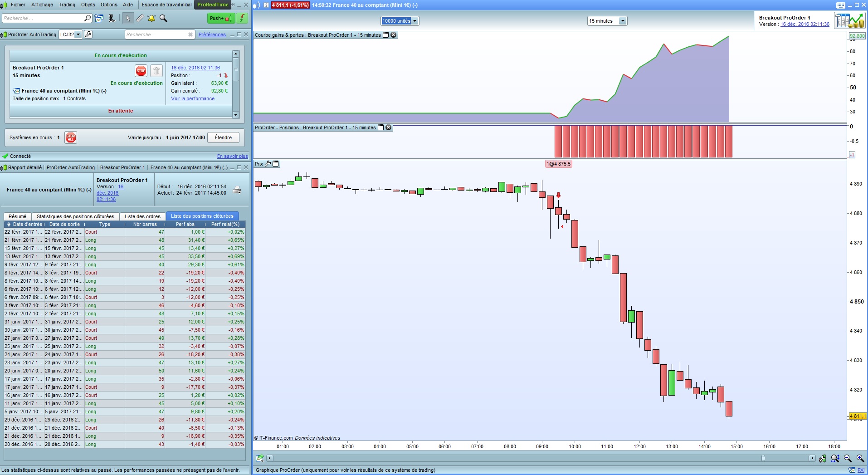Switch to the Liste des ordres tab
868x475 pixels.
[x=142, y=216]
